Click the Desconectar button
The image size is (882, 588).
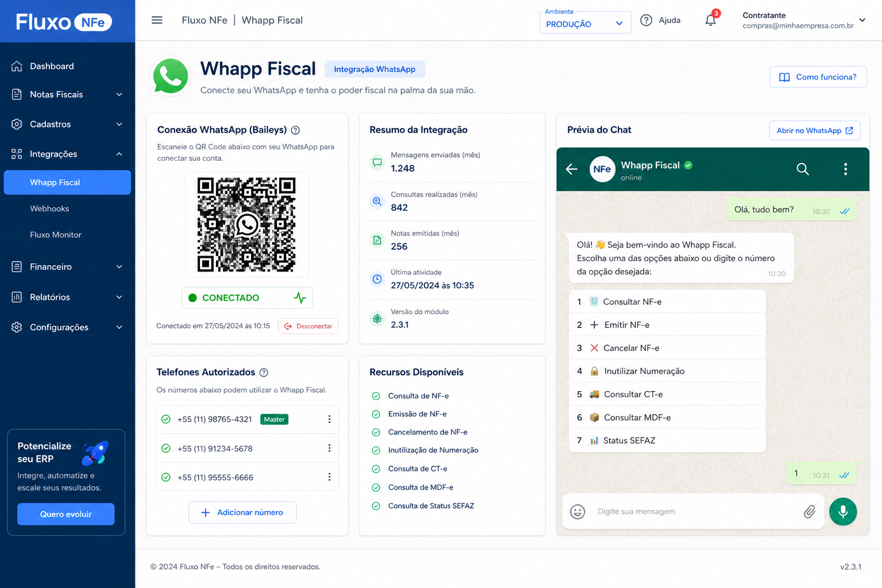(308, 326)
